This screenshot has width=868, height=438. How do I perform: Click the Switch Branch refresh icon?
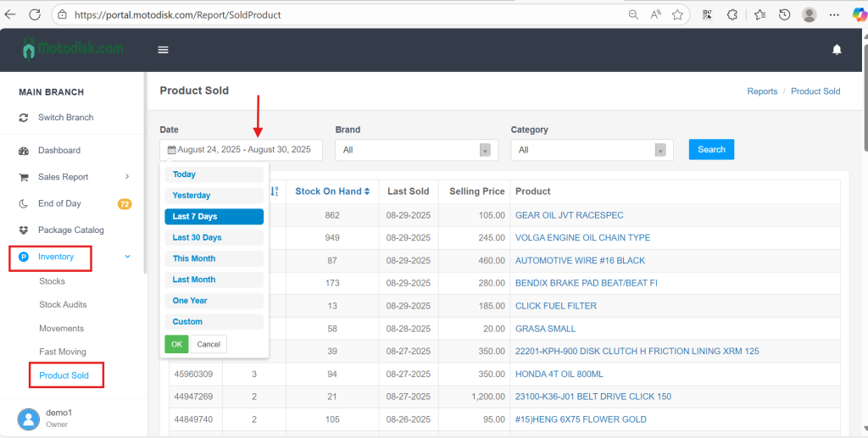(24, 118)
